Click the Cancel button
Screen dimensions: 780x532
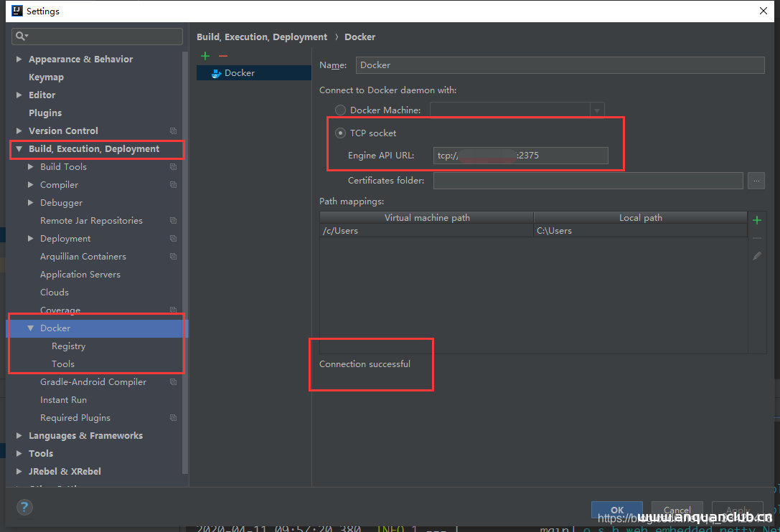(677, 510)
